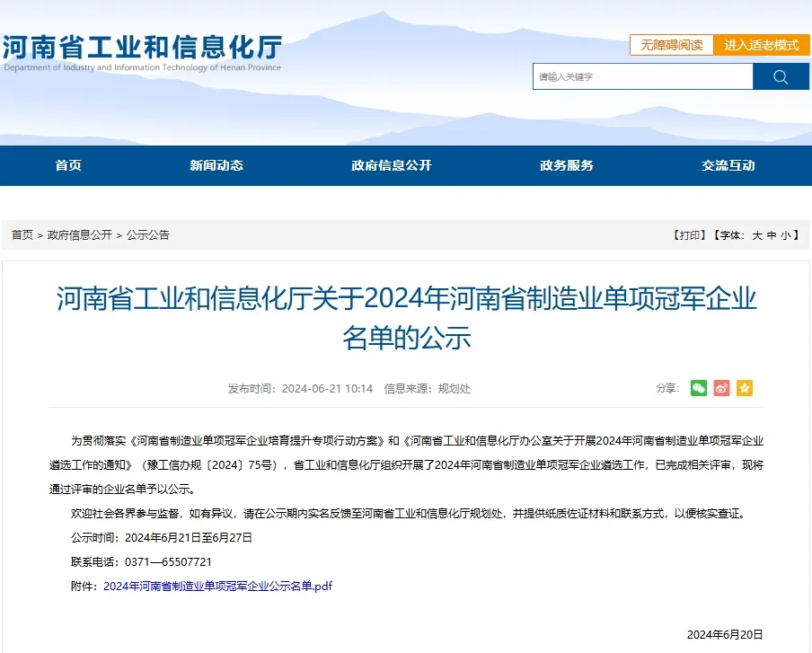Open the 首页 navigation menu item
The width and height of the screenshot is (812, 653).
pos(69,165)
